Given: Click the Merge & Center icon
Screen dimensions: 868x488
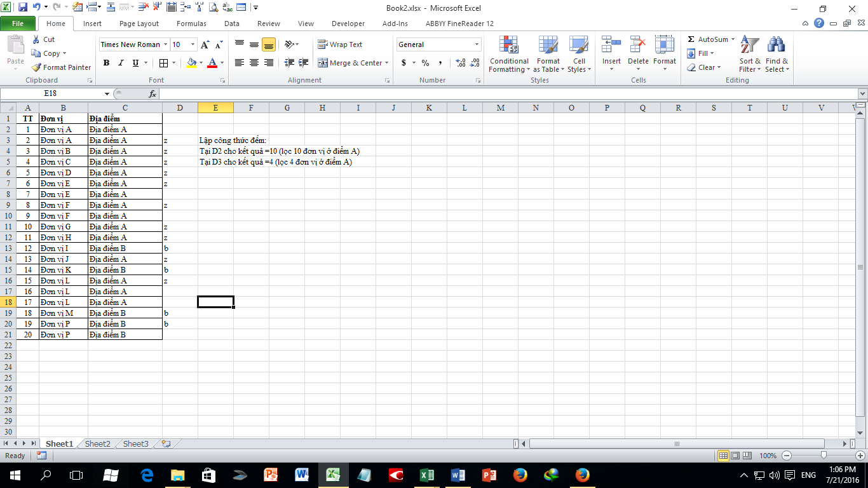Looking at the screenshot, I should [x=323, y=63].
